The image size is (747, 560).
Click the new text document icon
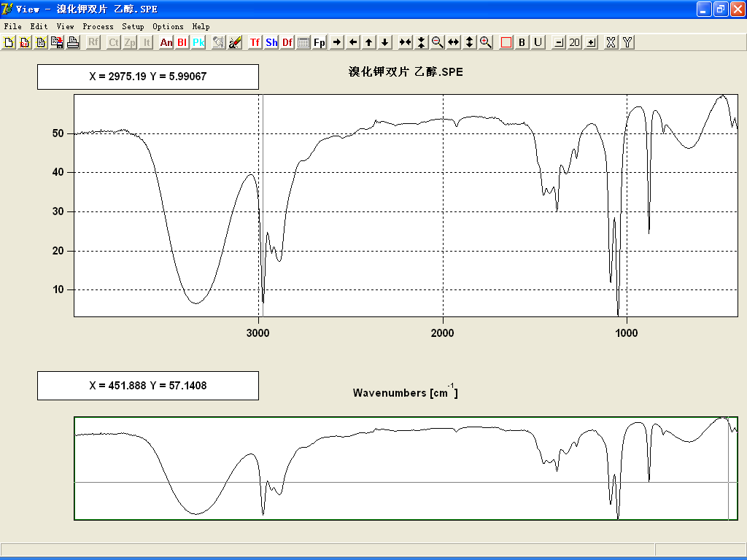(x=41, y=42)
